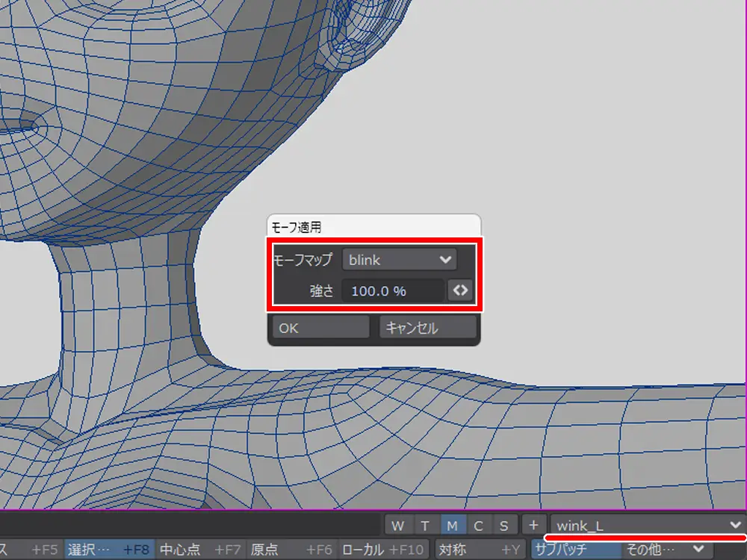
Task: Expand the その他 dropdown menu
Action: coord(663,550)
